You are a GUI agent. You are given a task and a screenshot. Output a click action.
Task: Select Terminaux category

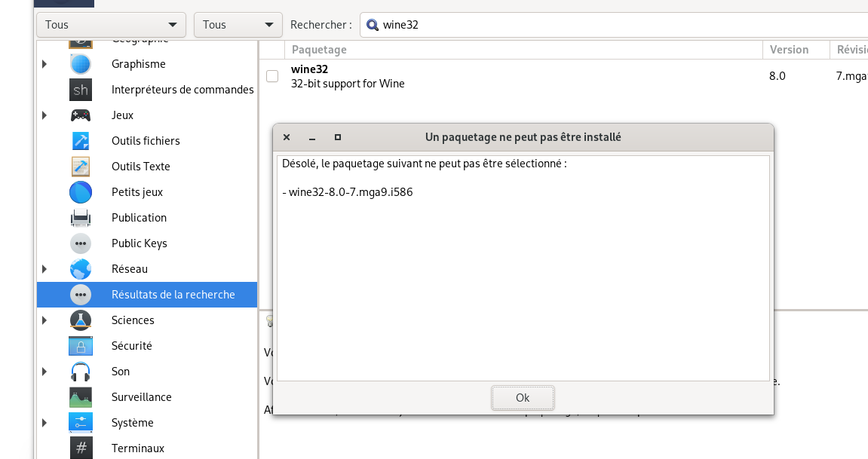pyautogui.click(x=138, y=448)
